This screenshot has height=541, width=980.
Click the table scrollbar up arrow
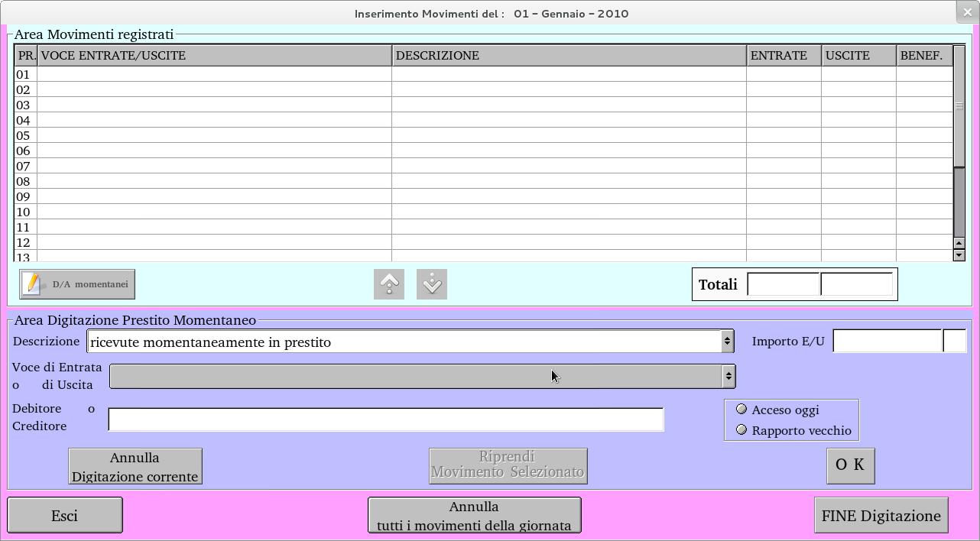pos(959,243)
